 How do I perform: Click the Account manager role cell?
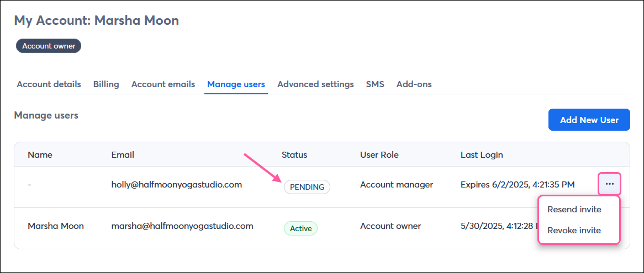397,184
